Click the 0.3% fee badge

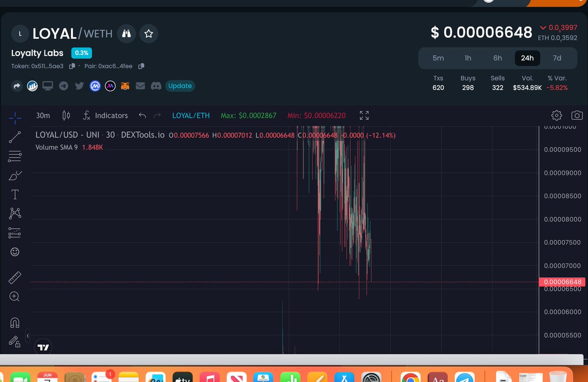(81, 53)
